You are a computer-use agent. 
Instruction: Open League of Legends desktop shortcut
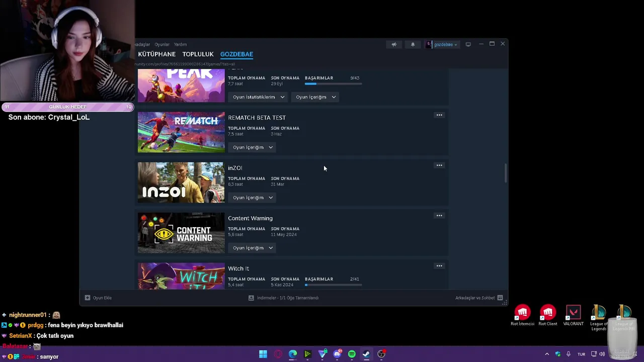(x=599, y=318)
